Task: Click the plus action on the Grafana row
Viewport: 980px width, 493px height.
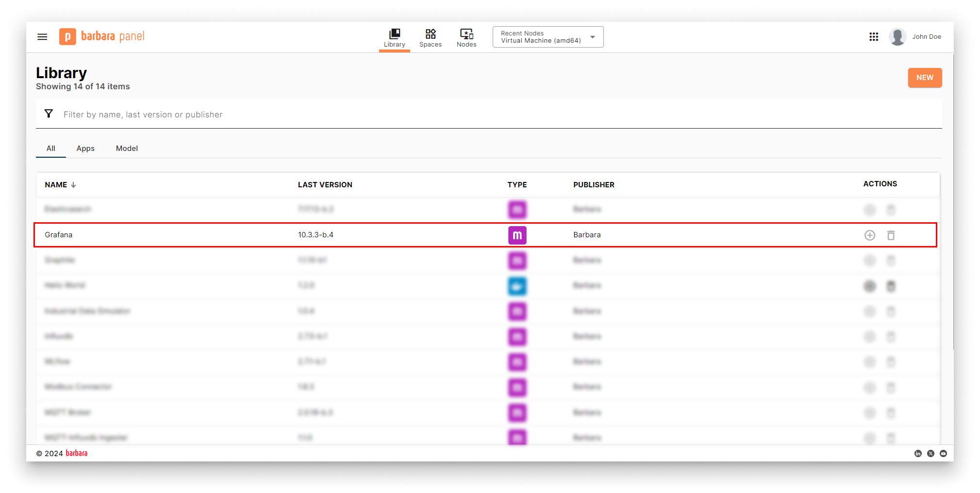Action: (x=869, y=235)
